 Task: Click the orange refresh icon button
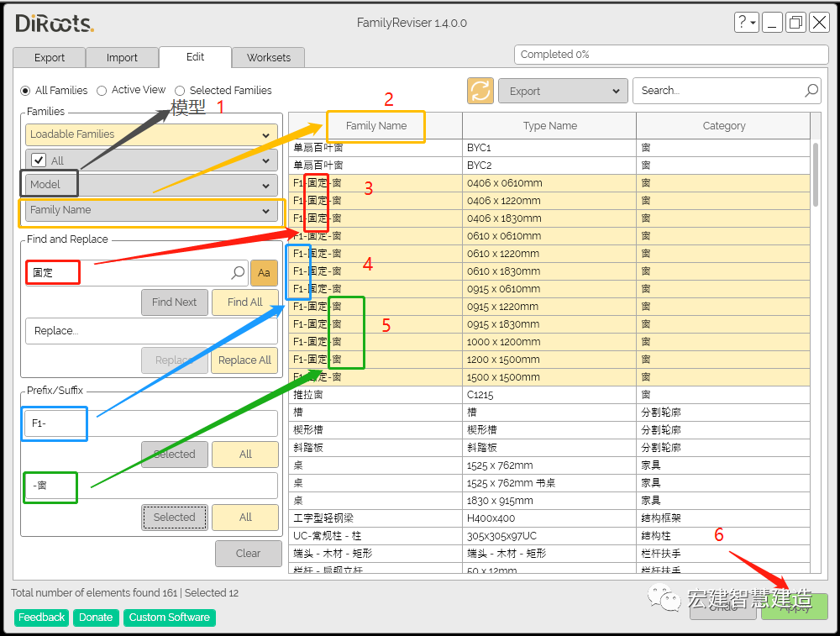(480, 91)
